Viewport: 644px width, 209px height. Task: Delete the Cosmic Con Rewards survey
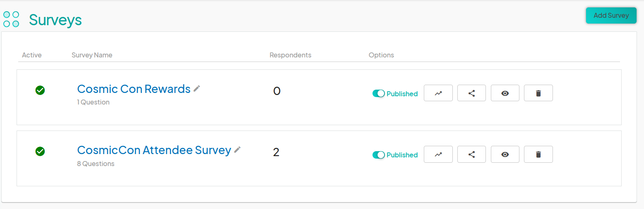[x=538, y=93]
